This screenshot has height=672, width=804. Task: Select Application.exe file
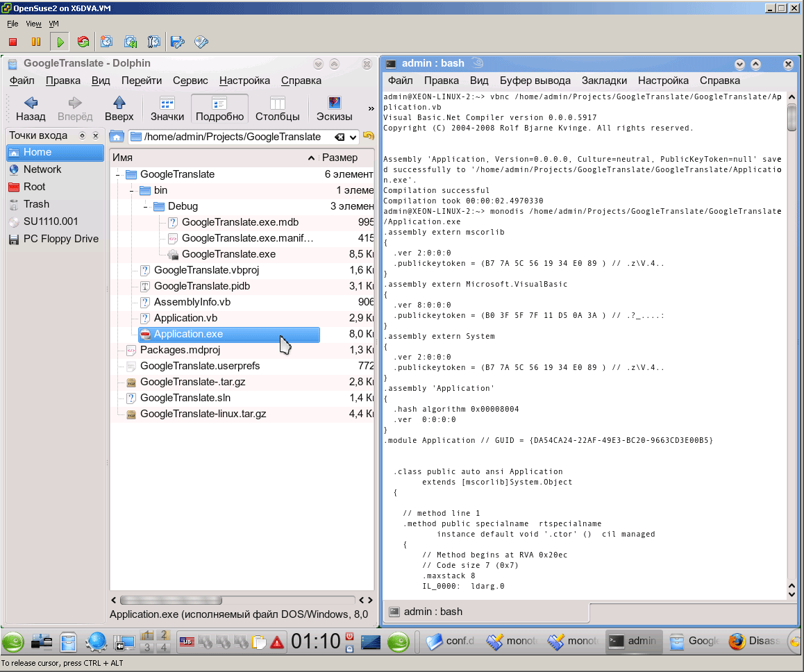pos(229,334)
